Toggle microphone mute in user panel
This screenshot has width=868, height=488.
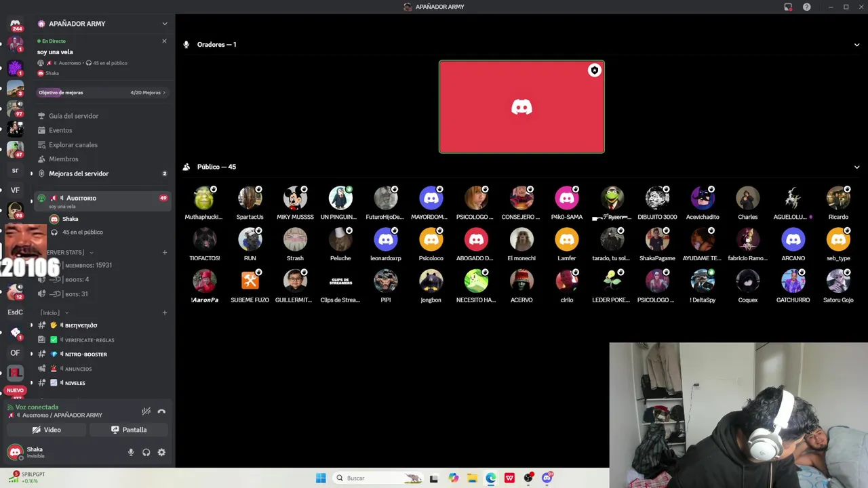pyautogui.click(x=131, y=452)
